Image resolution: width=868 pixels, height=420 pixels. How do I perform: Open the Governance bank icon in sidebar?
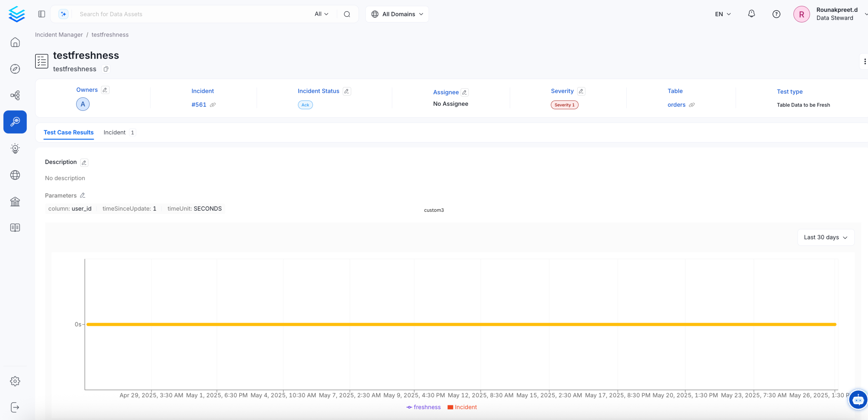(x=15, y=201)
